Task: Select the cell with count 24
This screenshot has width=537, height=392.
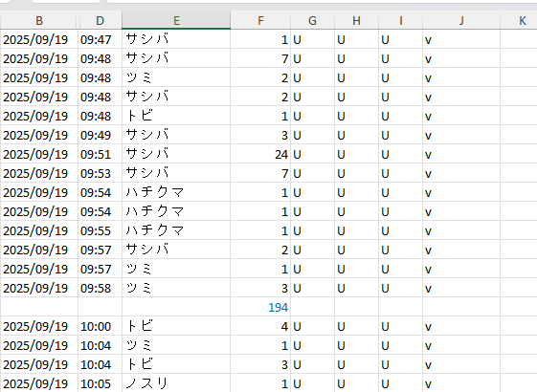Action: 260,154
